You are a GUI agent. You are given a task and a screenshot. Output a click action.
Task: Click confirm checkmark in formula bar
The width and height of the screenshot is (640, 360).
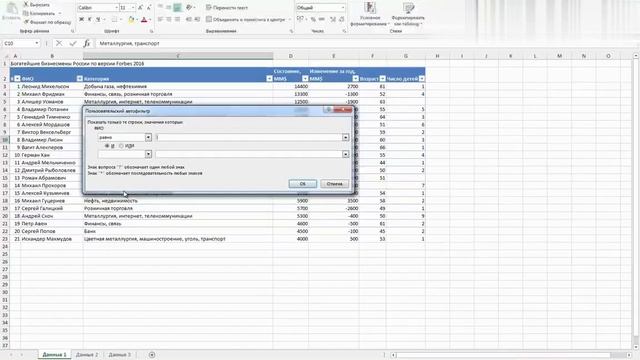pyautogui.click(x=73, y=43)
